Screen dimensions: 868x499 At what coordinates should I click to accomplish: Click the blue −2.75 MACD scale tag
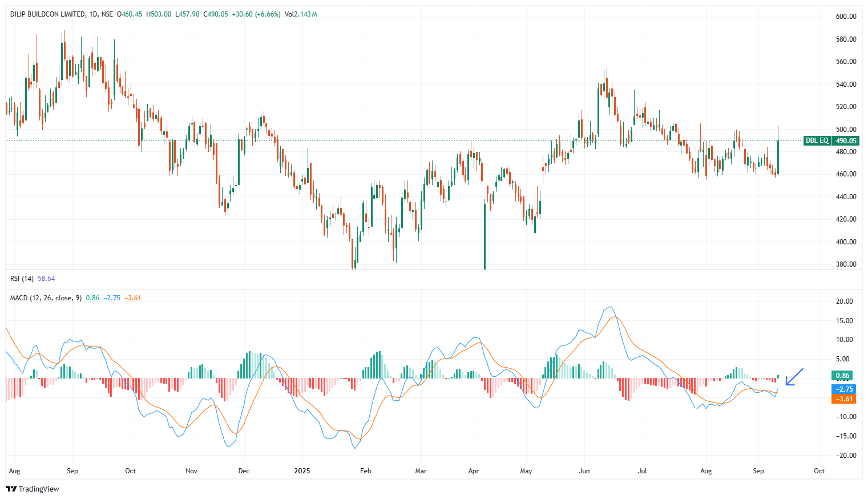tap(844, 389)
